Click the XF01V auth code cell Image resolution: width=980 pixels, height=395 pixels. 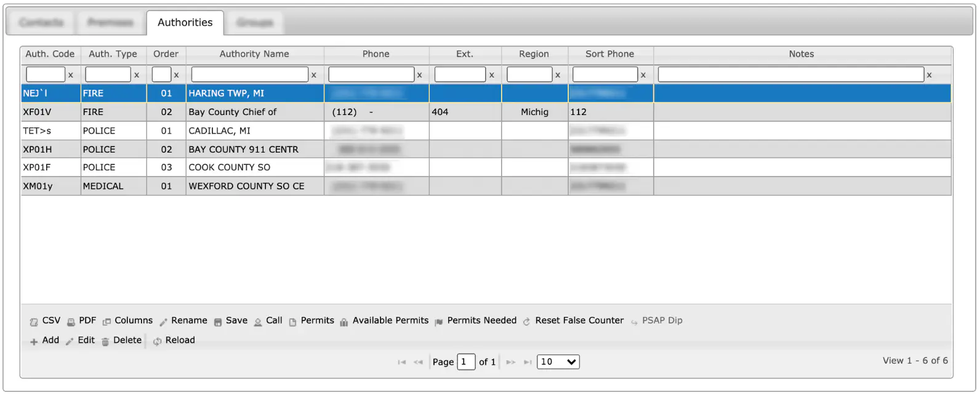point(51,112)
